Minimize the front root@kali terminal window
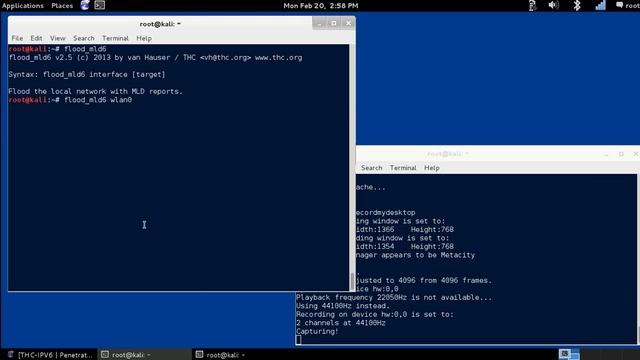The height and width of the screenshot is (360, 640). click(x=320, y=23)
